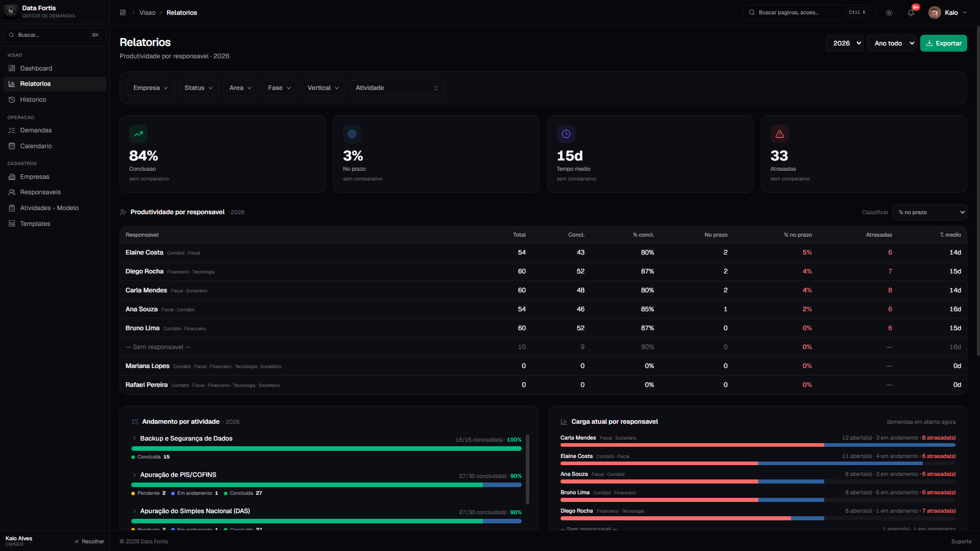The image size is (980, 551).
Task: Click the Calendario sidebar icon
Action: tap(12, 146)
